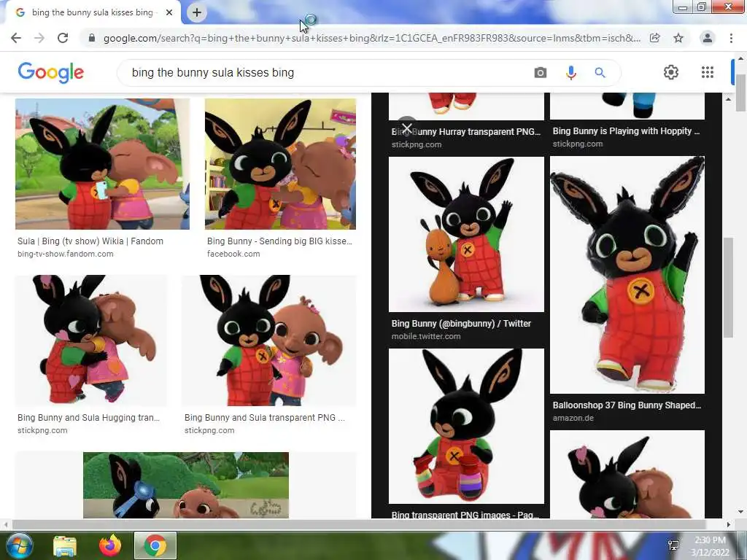Close the 'bing the bunny sula kisses bing' tab
This screenshot has width=747, height=560.
[x=169, y=12]
